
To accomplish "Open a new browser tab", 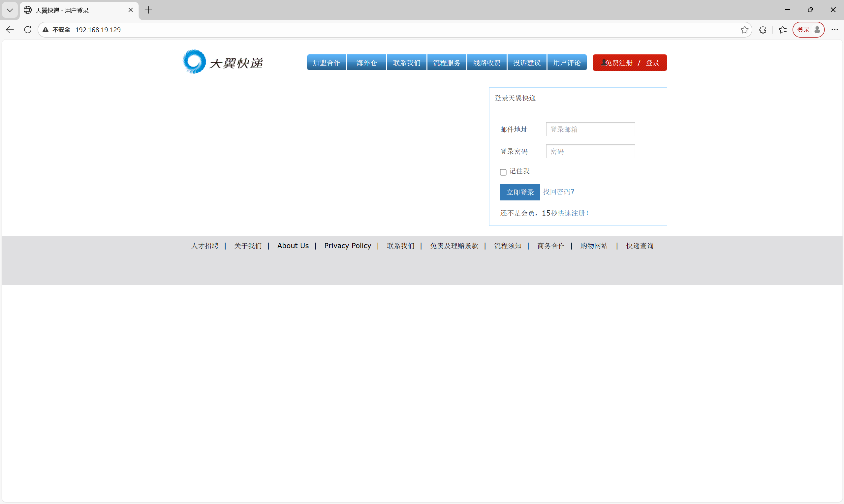I will (x=148, y=10).
